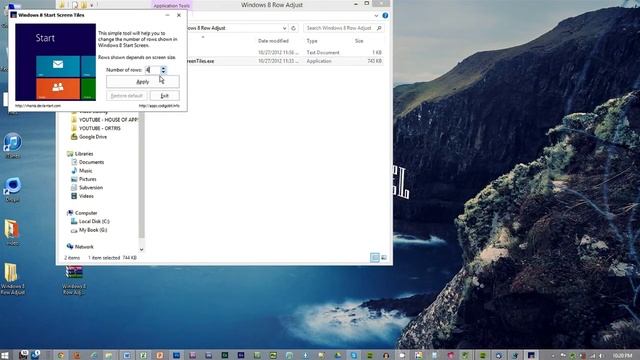The image size is (640, 360).
Task: Open PowerPoint from the taskbar
Action: tap(160, 356)
